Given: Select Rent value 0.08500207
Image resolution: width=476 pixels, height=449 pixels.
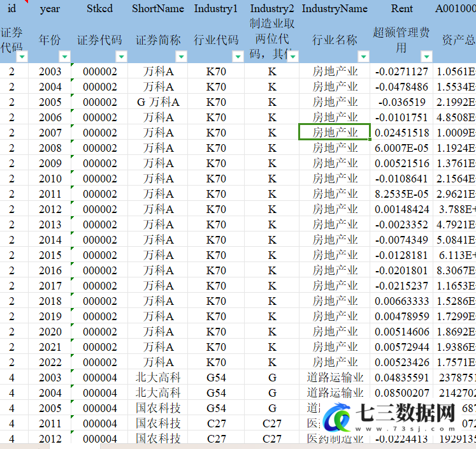Looking at the screenshot, I should [x=401, y=393].
